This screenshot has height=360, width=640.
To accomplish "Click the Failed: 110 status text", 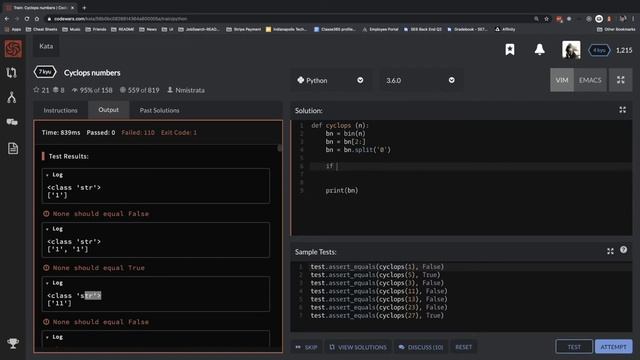I will click(138, 133).
